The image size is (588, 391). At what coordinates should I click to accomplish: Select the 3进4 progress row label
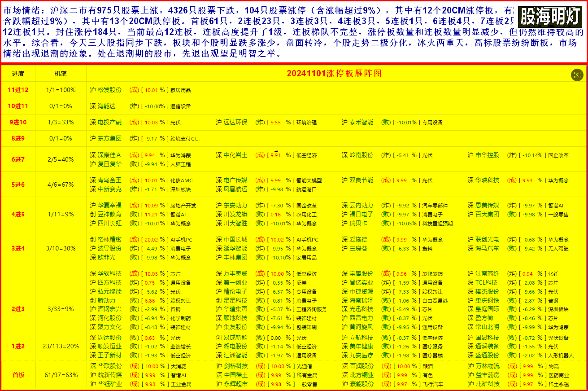18,248
